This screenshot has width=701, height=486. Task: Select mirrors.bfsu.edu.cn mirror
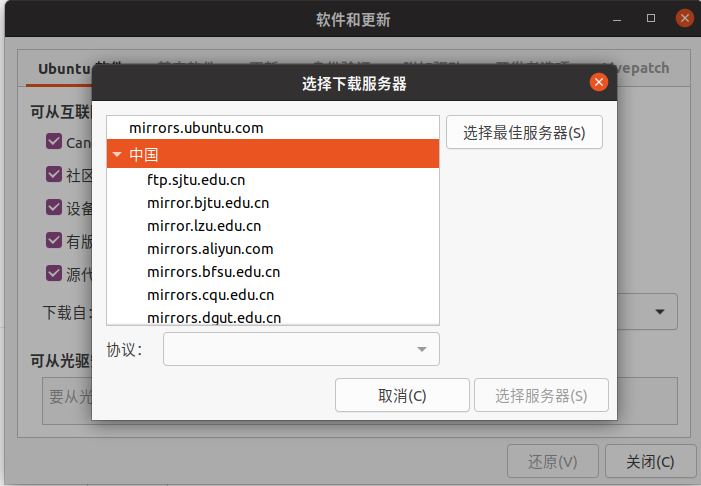pos(273,272)
